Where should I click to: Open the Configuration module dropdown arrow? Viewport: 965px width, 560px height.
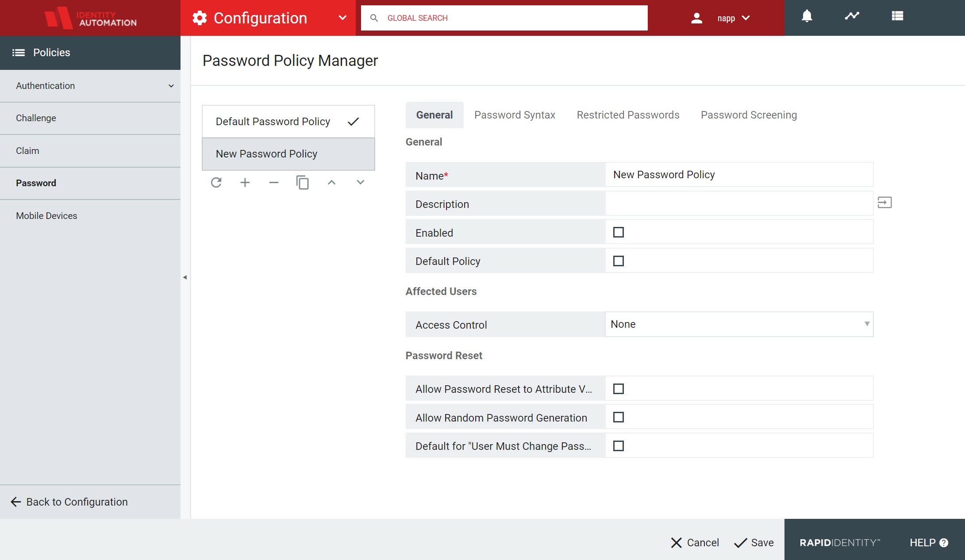coord(342,18)
